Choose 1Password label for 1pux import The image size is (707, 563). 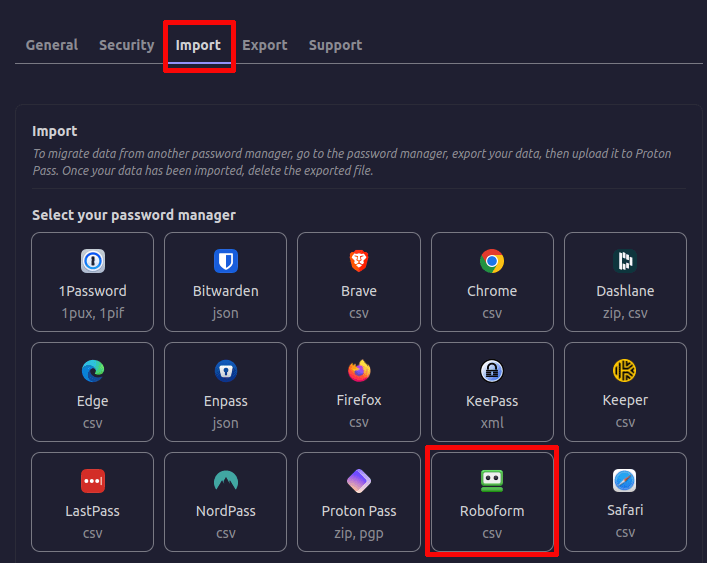pos(93,291)
